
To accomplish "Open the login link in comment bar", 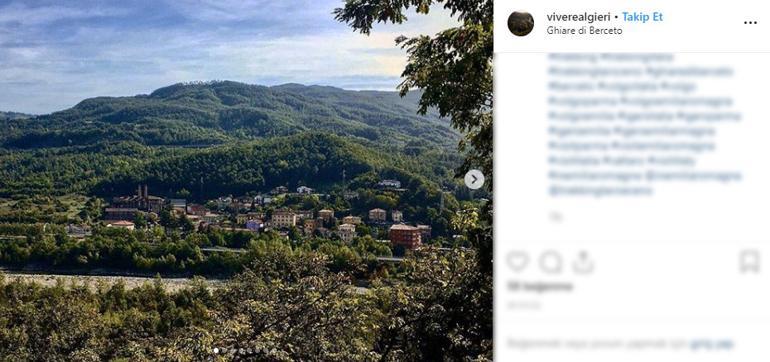I will [712, 344].
